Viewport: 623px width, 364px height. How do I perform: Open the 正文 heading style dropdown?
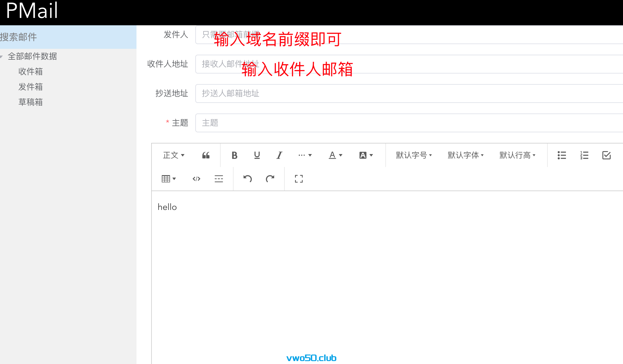coord(174,155)
